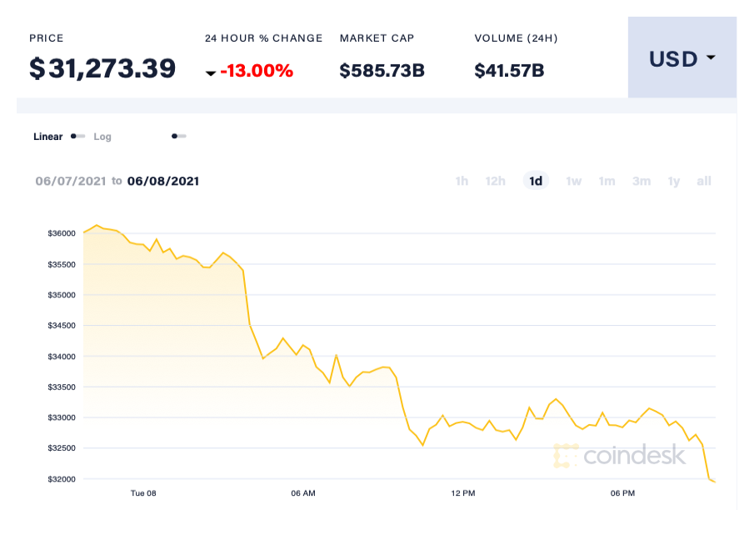The width and height of the screenshot is (754, 560).
Task: Click the chevron next to USD
Action: tap(709, 58)
